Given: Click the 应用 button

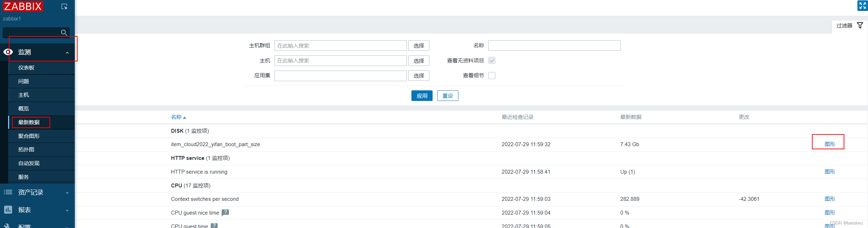Looking at the screenshot, I should (422, 96).
